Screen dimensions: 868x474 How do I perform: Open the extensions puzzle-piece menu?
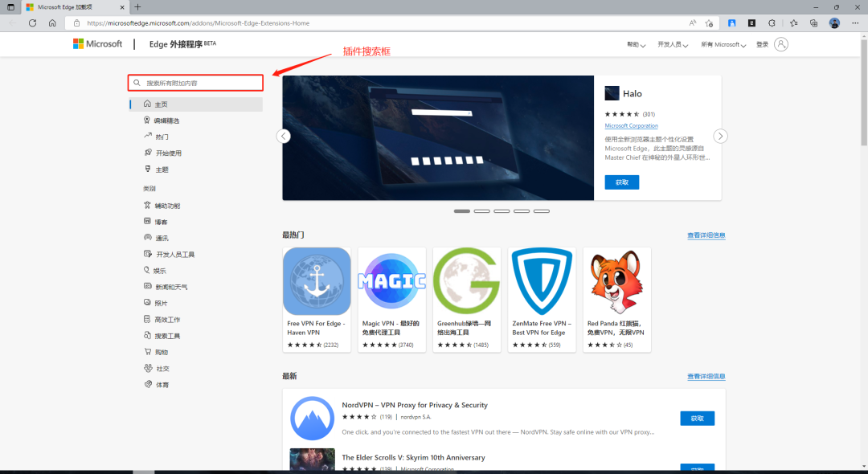[x=772, y=23]
